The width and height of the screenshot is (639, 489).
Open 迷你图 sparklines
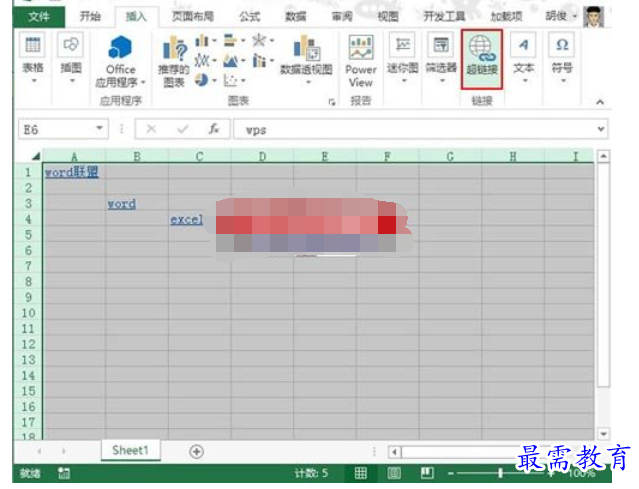tap(403, 58)
